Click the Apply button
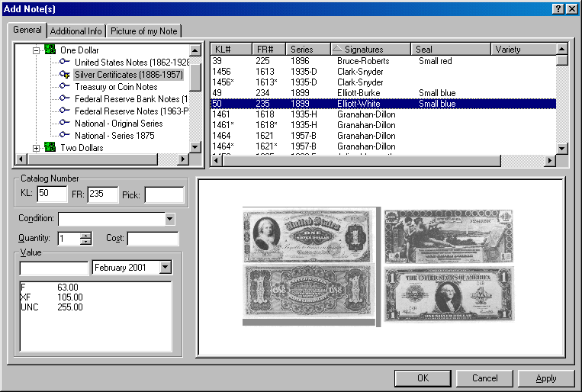 click(546, 378)
